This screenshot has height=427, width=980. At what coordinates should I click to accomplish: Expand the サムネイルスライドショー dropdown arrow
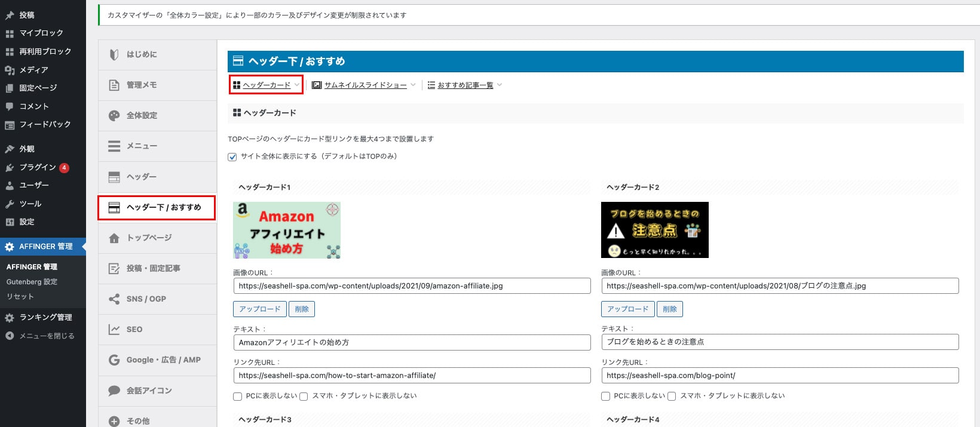413,85
